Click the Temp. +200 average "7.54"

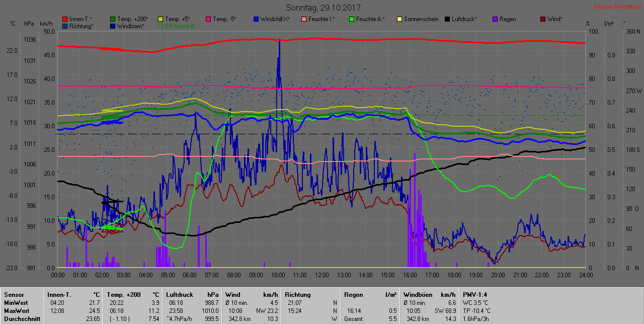[153, 319]
